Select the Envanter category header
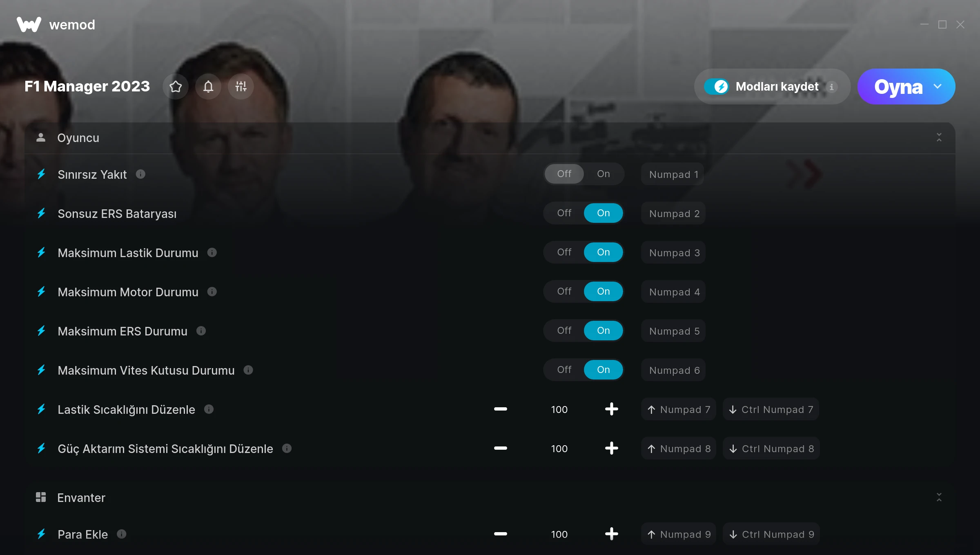 click(x=490, y=497)
